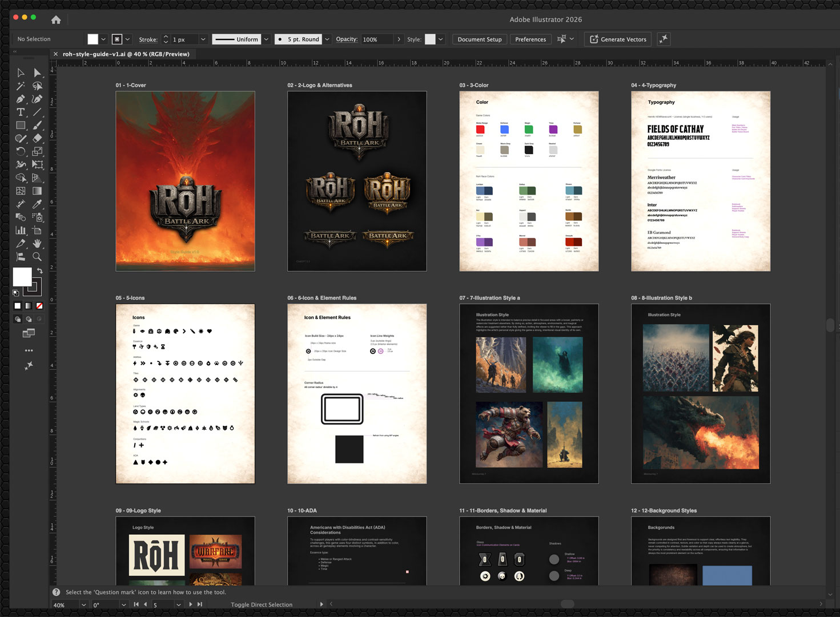Open the Edit Toolbar three-dots menu
Screen dimensions: 840x617
pyautogui.click(x=29, y=350)
